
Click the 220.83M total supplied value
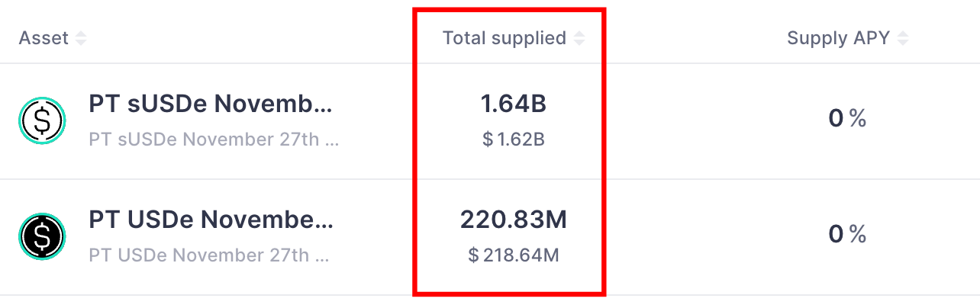[x=514, y=220]
